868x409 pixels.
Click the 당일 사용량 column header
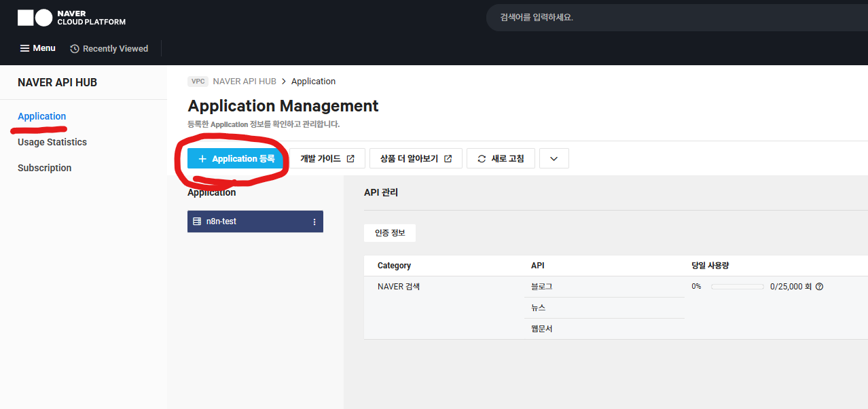(710, 266)
